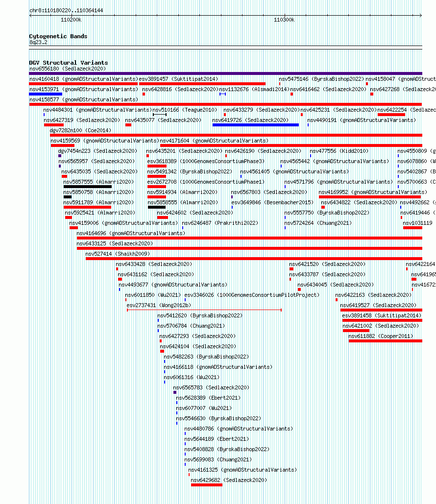Image resolution: width=436 pixels, height=504 pixels.
Task: Select esv2737431 (Wong2012b) label
Action: pos(159,305)
